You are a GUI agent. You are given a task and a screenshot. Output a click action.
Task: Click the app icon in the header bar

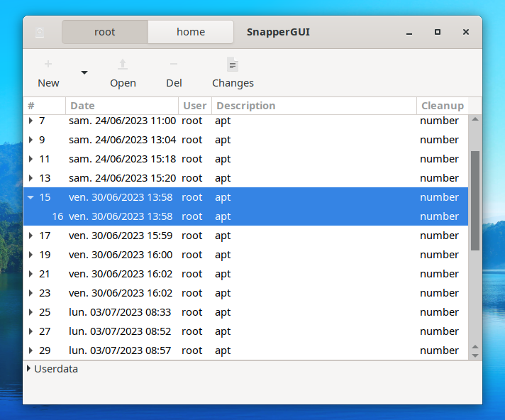coord(40,33)
